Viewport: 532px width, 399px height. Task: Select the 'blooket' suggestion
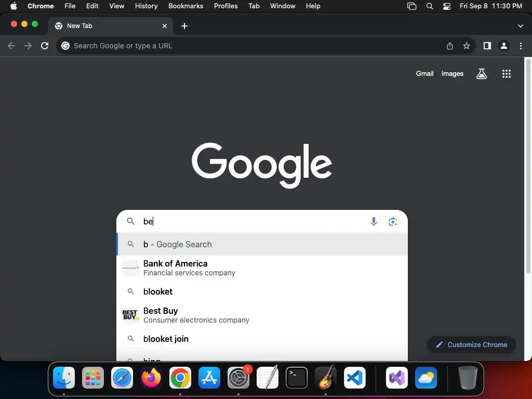(262, 291)
